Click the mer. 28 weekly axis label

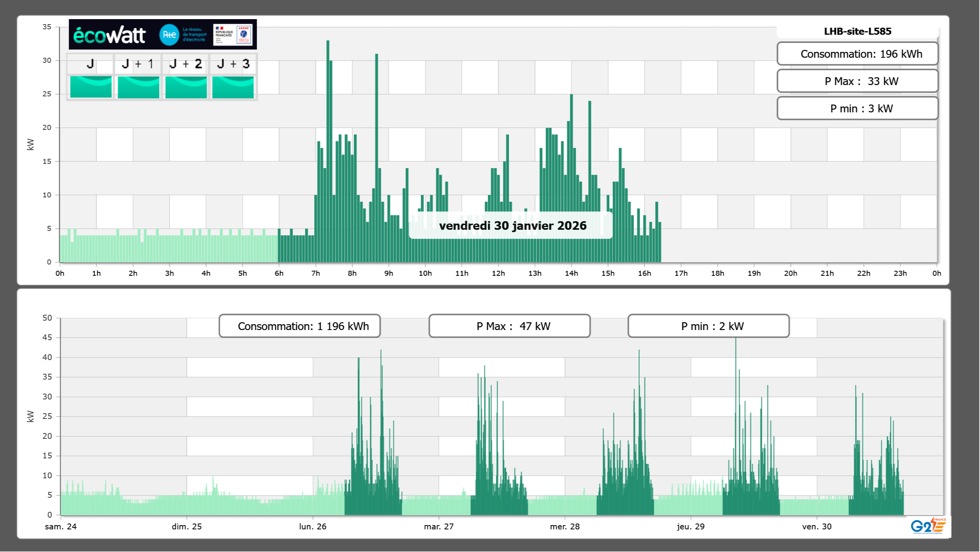[564, 526]
